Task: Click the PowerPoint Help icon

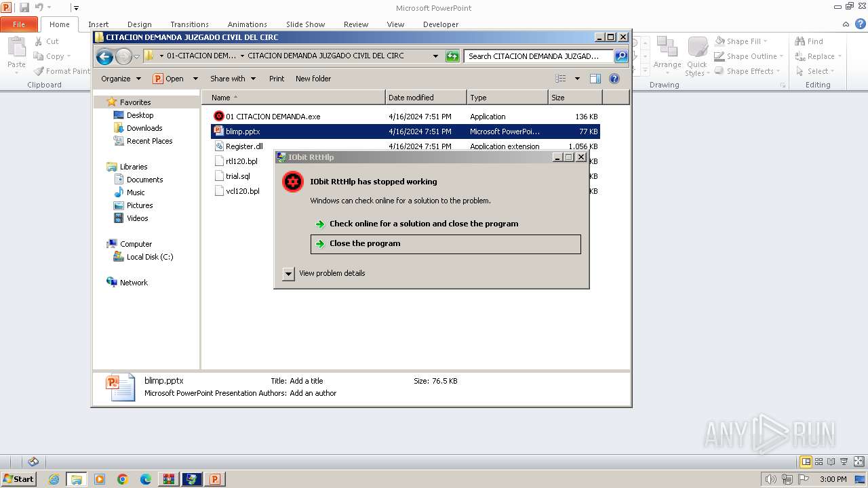Action: [x=859, y=23]
